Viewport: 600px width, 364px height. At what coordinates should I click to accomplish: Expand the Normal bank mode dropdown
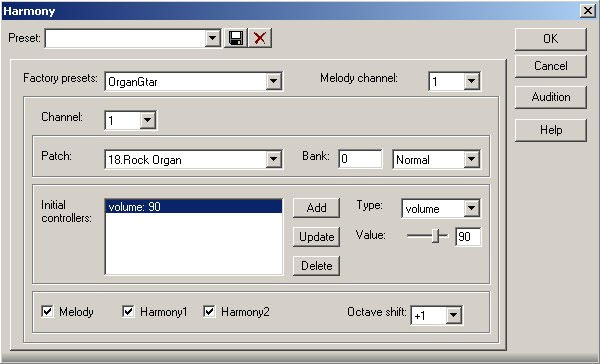coord(471,159)
